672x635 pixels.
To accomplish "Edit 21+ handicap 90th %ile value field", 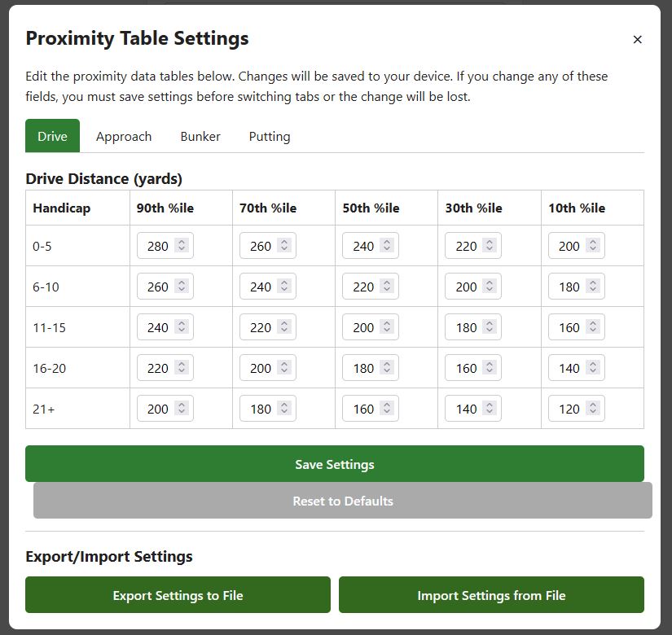I will [165, 409].
